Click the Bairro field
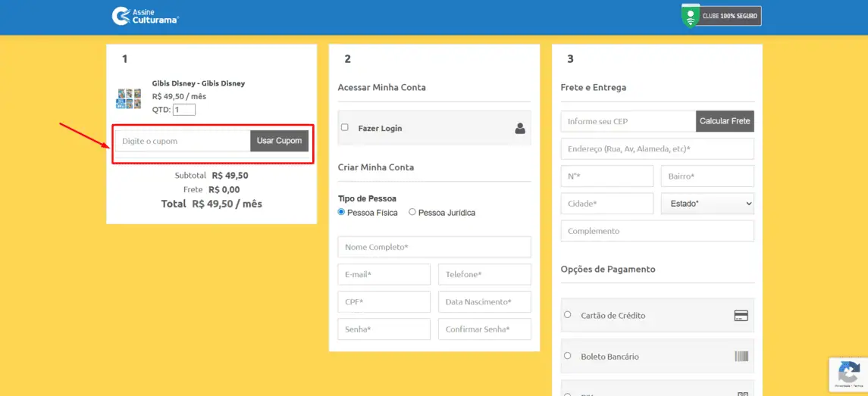Image resolution: width=868 pixels, height=396 pixels. coord(707,176)
